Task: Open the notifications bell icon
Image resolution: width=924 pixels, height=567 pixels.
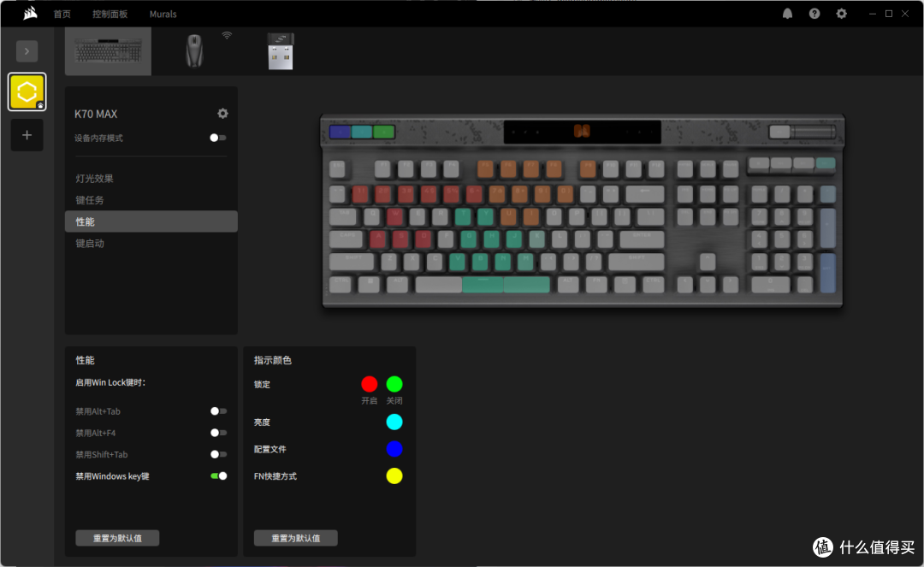Action: (x=787, y=14)
